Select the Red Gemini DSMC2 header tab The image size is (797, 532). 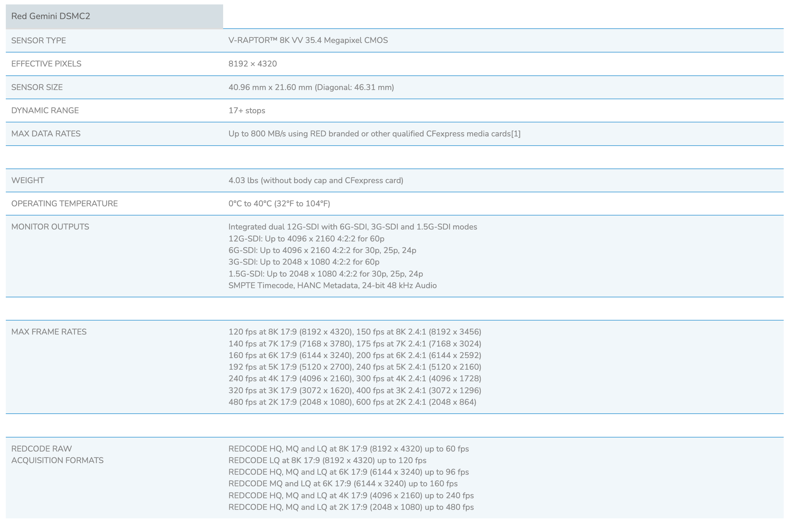pyautogui.click(x=114, y=16)
